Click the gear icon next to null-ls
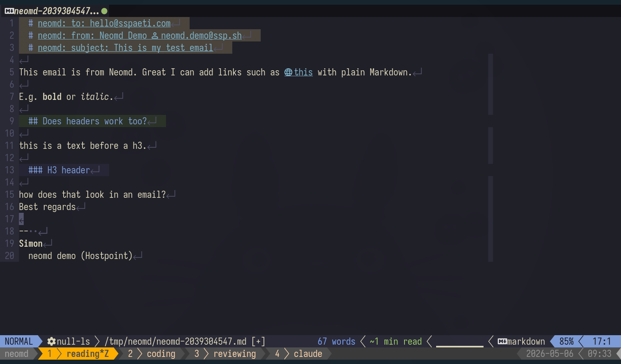 51,341
